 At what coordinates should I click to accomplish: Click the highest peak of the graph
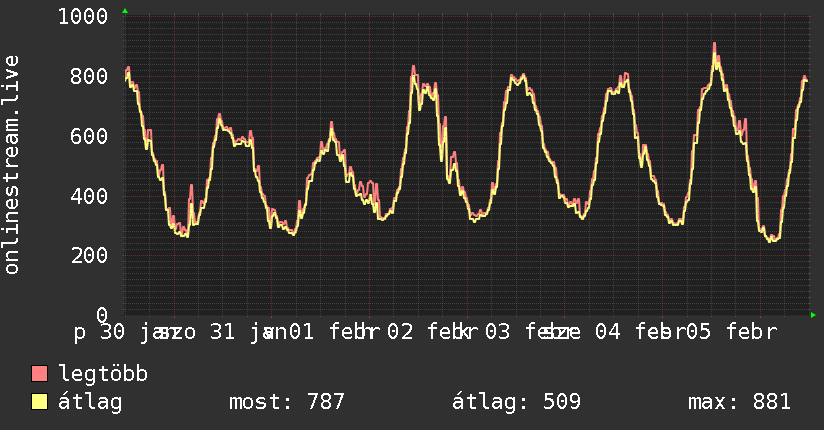coord(714,46)
